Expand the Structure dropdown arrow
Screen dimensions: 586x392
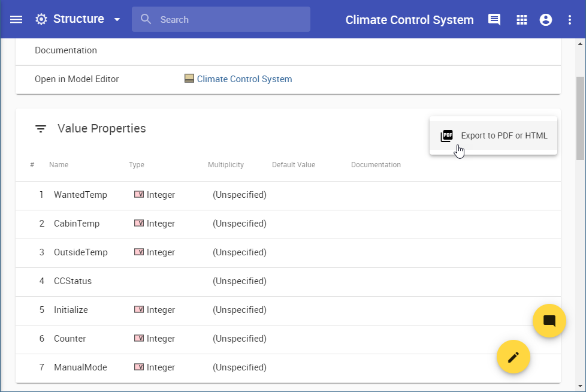[x=117, y=20]
